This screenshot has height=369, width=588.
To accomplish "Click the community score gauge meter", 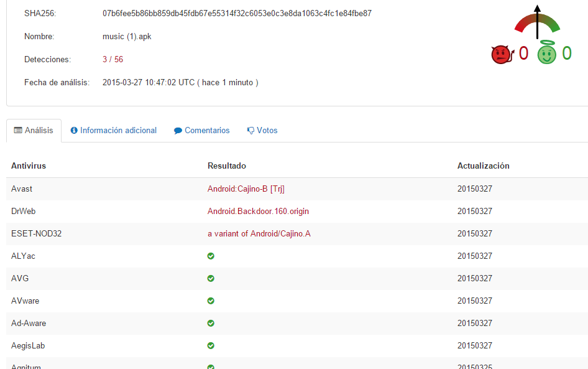I will click(537, 22).
